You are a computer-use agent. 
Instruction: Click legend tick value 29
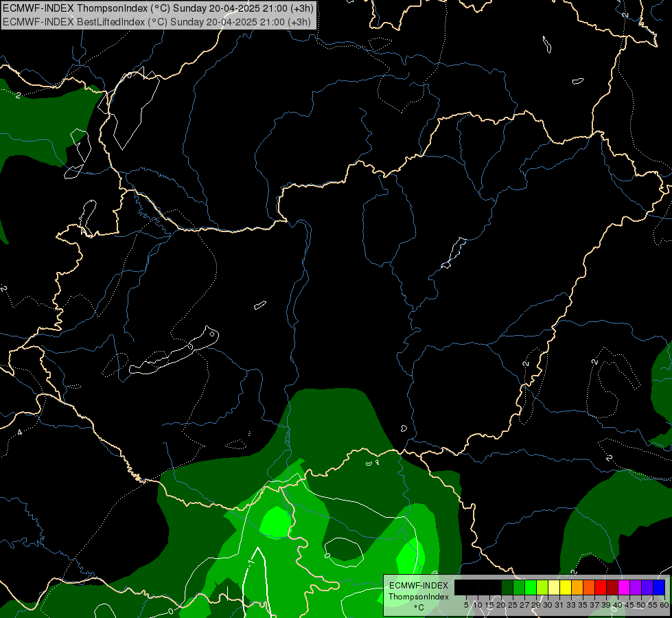535,605
